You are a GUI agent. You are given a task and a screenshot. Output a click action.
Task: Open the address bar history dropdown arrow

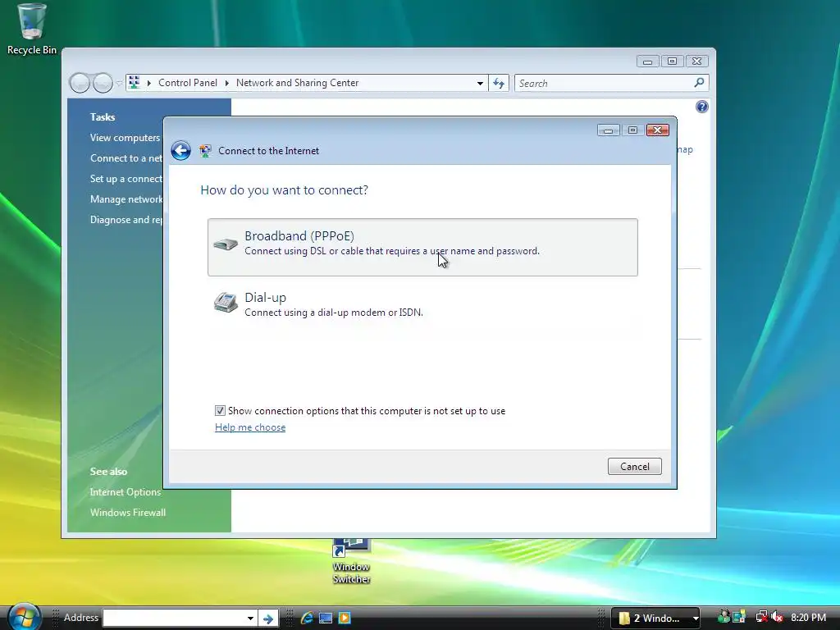point(480,83)
